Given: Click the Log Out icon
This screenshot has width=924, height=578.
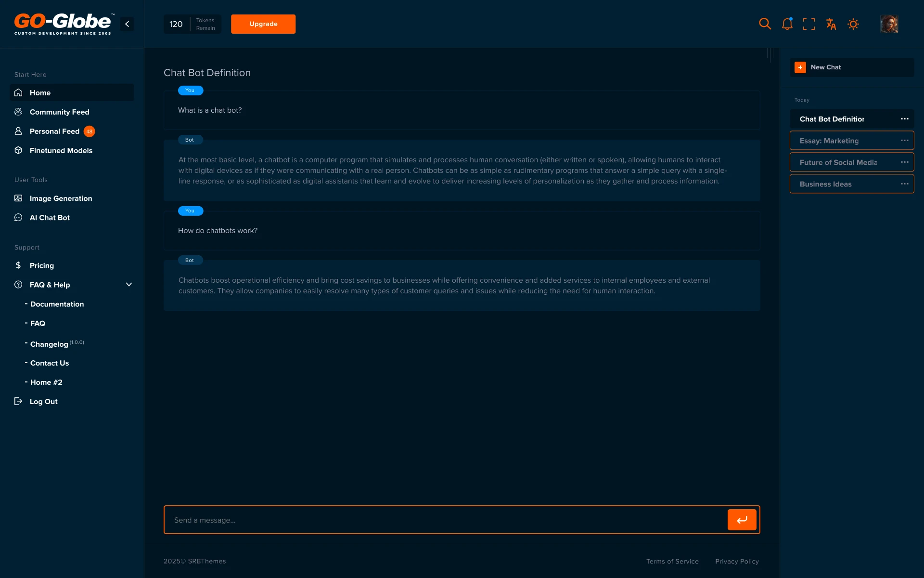Looking at the screenshot, I should (x=18, y=401).
